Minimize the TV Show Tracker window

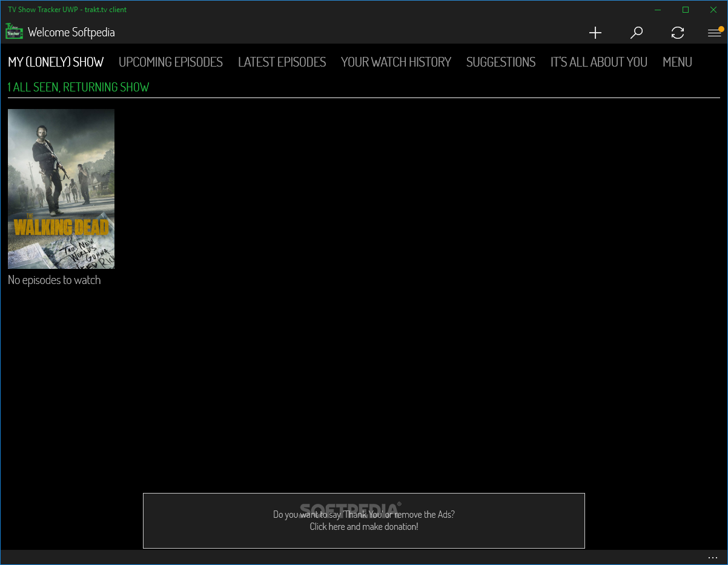658,10
